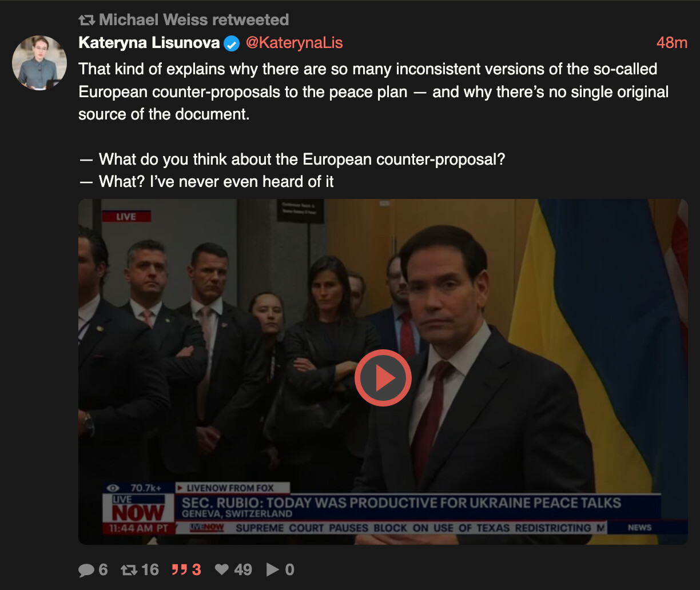Click the LIVE badge in video thumbnail
Screen dimensions: 700x590
[x=126, y=217]
